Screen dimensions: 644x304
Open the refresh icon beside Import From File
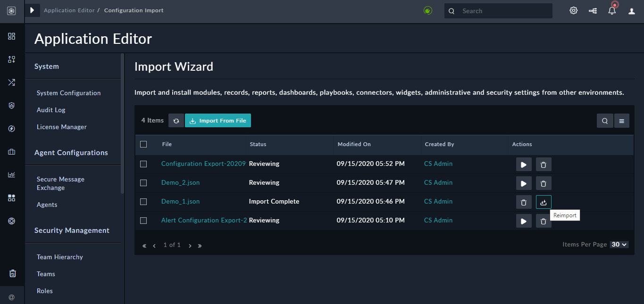click(176, 120)
